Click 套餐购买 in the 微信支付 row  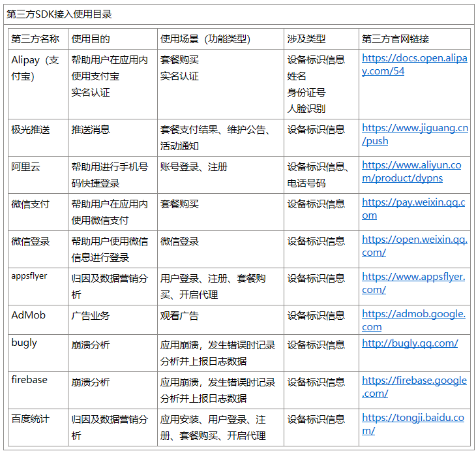179,204
